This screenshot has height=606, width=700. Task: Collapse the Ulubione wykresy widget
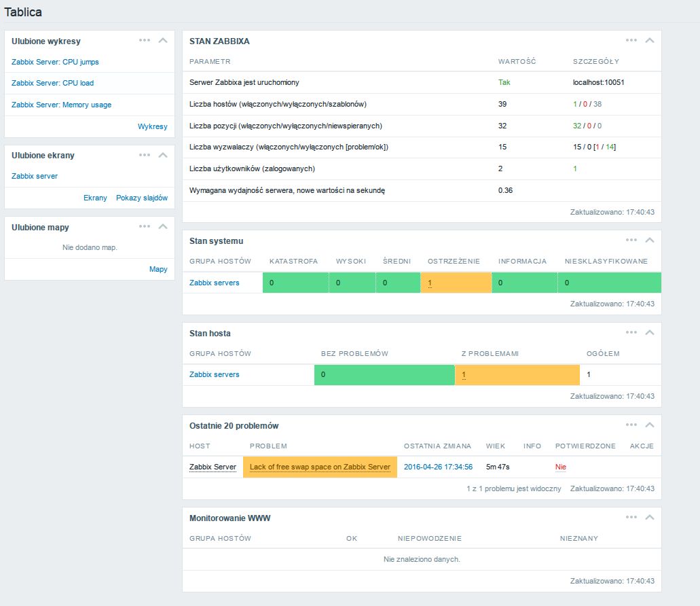click(x=163, y=40)
